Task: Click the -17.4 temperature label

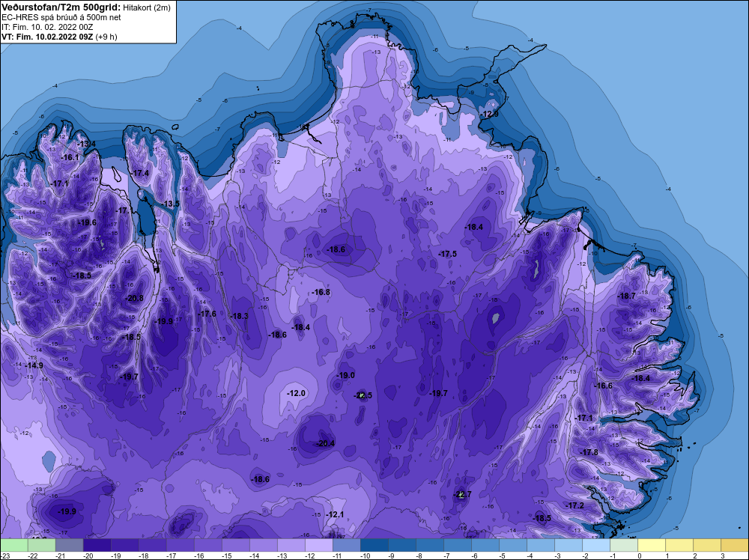Action: pyautogui.click(x=140, y=173)
